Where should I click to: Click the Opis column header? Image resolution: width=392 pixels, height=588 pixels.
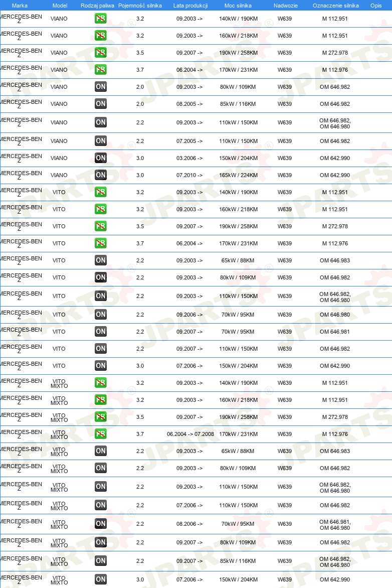point(376,6)
